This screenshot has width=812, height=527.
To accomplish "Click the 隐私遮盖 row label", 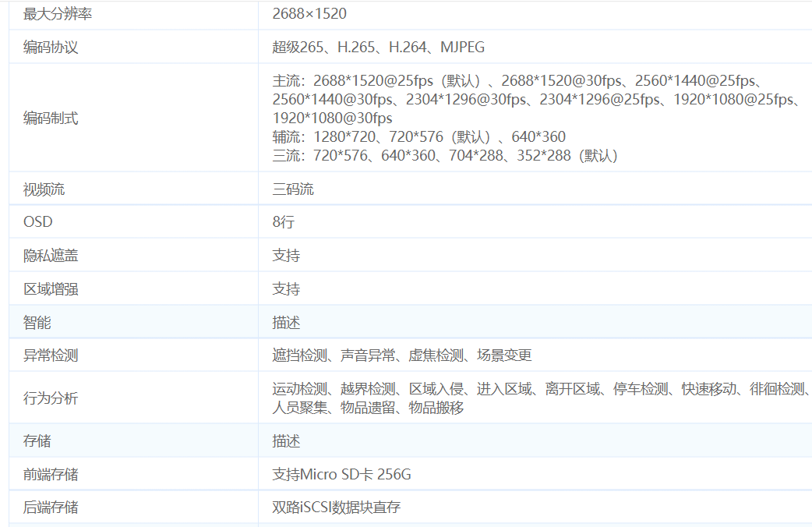I will click(51, 256).
